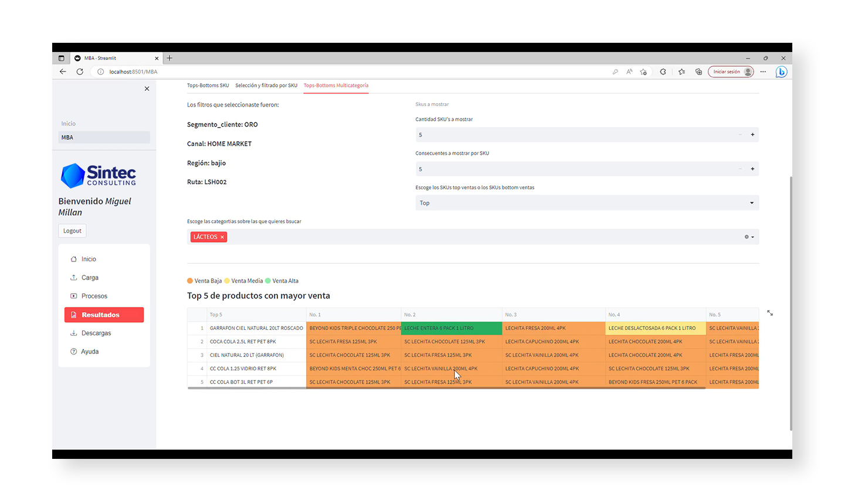Expand the categories multiselect arrow
The image size is (848, 504).
752,237
